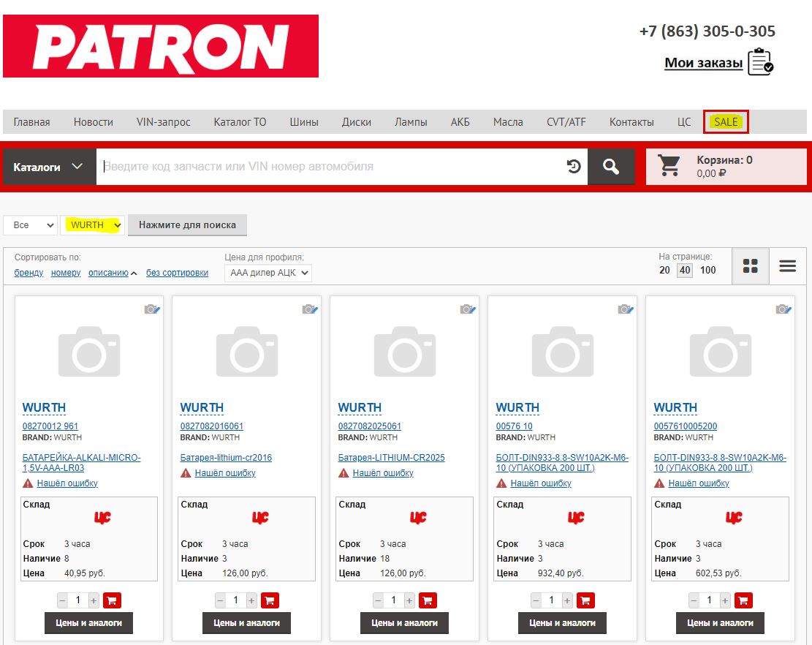Switch to list view icon
Viewport: 812px width, 645px height.
coord(788,265)
